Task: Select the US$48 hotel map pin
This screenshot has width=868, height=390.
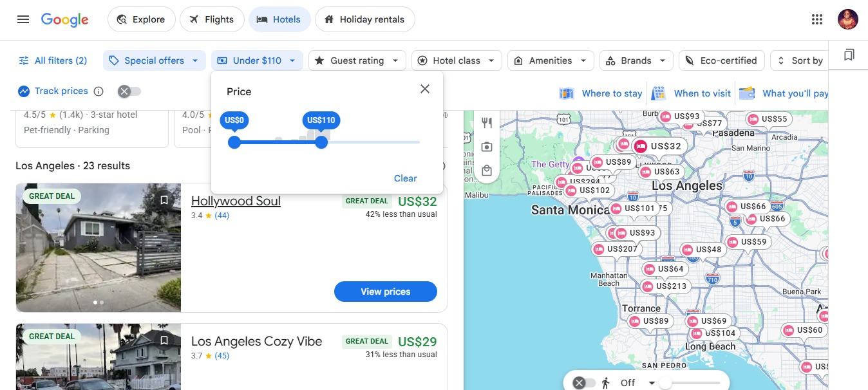Action: (702, 249)
